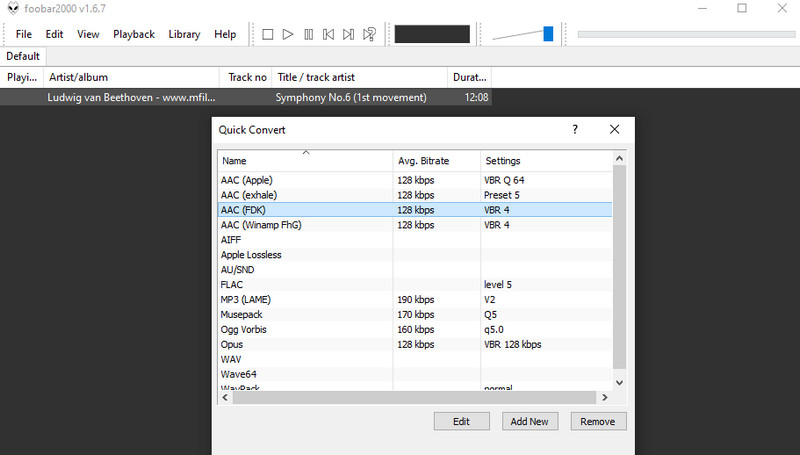Select the MP3 (LAME) preset
Image resolution: width=800 pixels, height=455 pixels.
(415, 299)
